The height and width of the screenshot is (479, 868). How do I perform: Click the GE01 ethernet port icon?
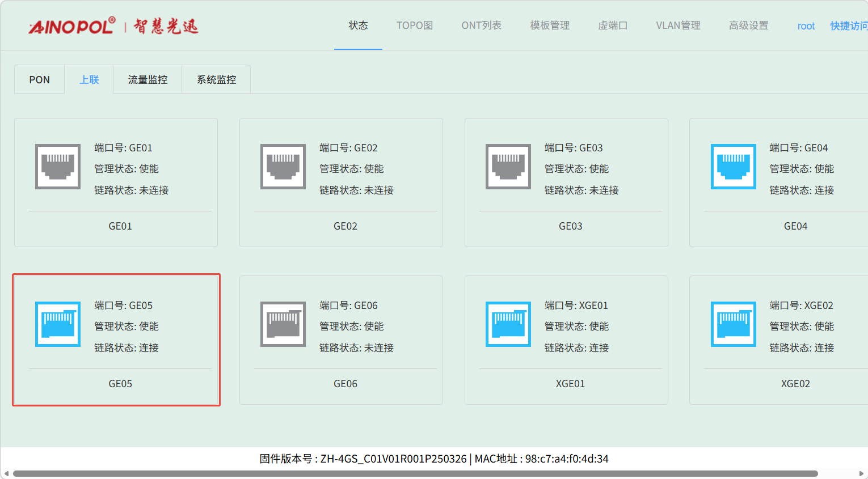pos(58,166)
